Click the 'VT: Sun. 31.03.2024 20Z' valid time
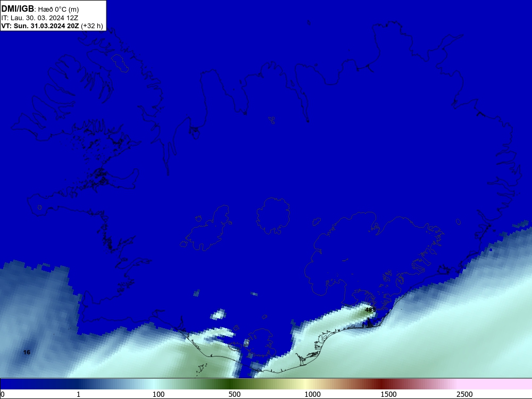The width and height of the screenshot is (532, 399). click(x=40, y=26)
